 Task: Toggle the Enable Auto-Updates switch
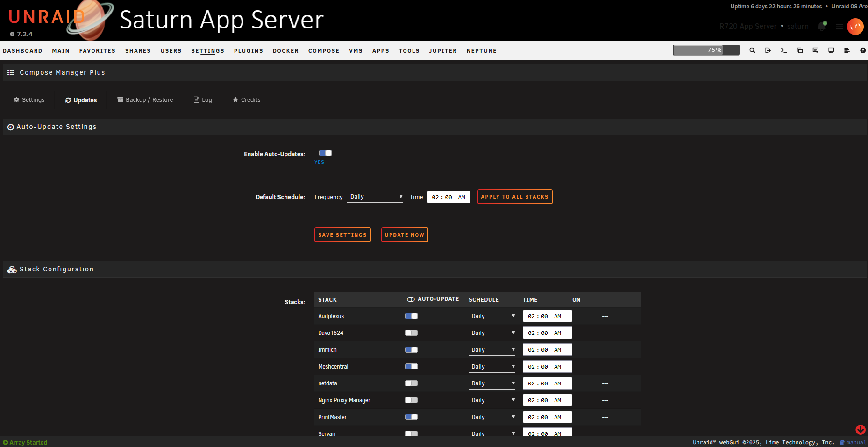pos(325,153)
